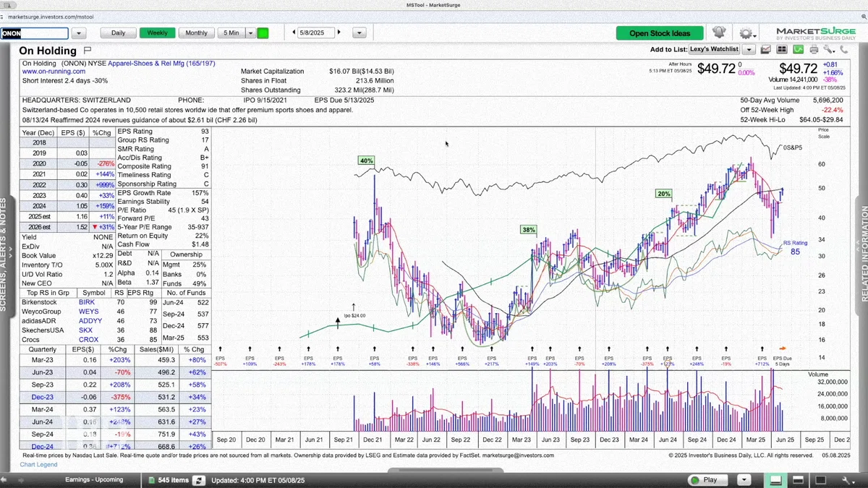Switch chart to Daily timeframe

118,33
